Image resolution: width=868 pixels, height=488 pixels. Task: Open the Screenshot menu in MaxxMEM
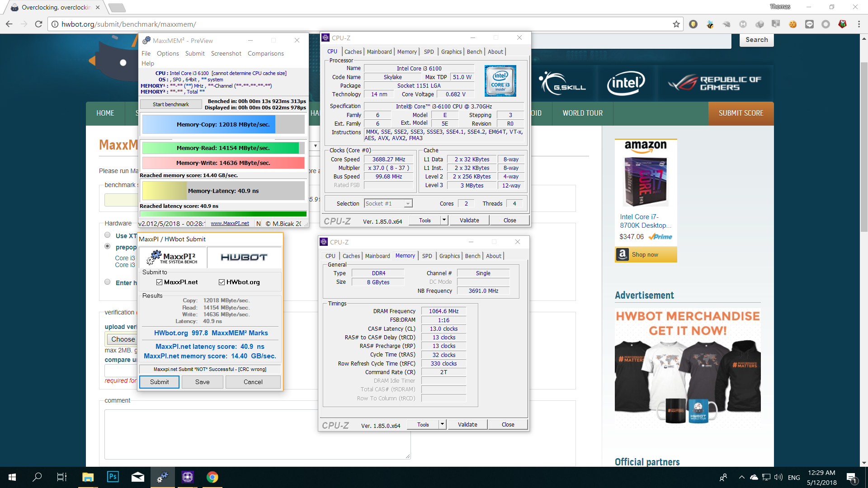click(226, 53)
